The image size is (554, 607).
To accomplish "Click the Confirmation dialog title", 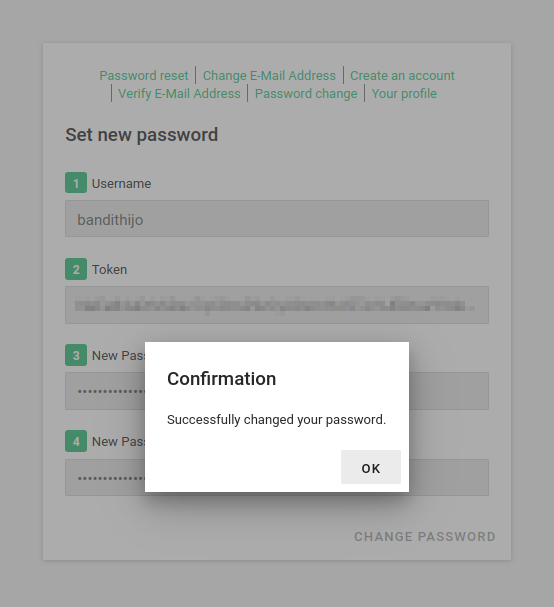I will [x=221, y=379].
